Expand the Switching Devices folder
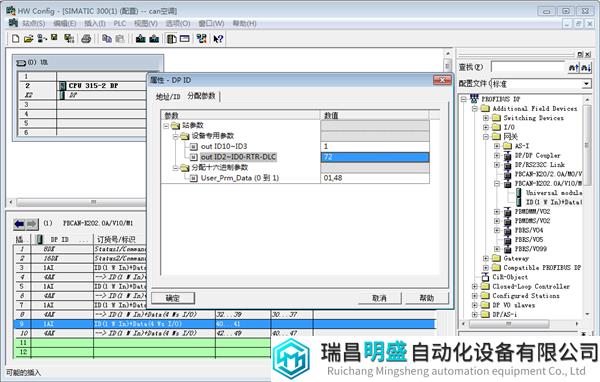Image resolution: width=600 pixels, height=382 pixels. click(486, 118)
